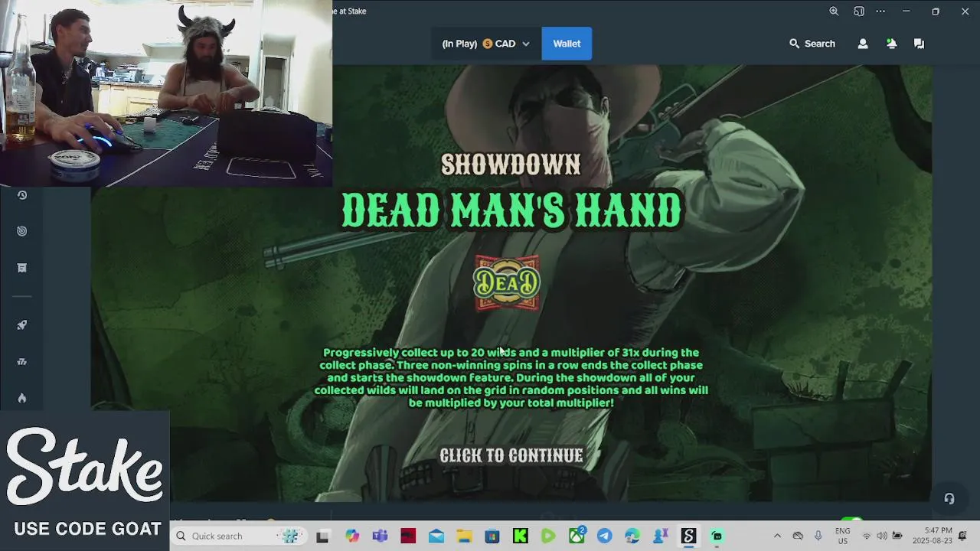Click the DEAD MAN'S HAND title
Viewport: 980px width, 551px height.
coord(511,210)
